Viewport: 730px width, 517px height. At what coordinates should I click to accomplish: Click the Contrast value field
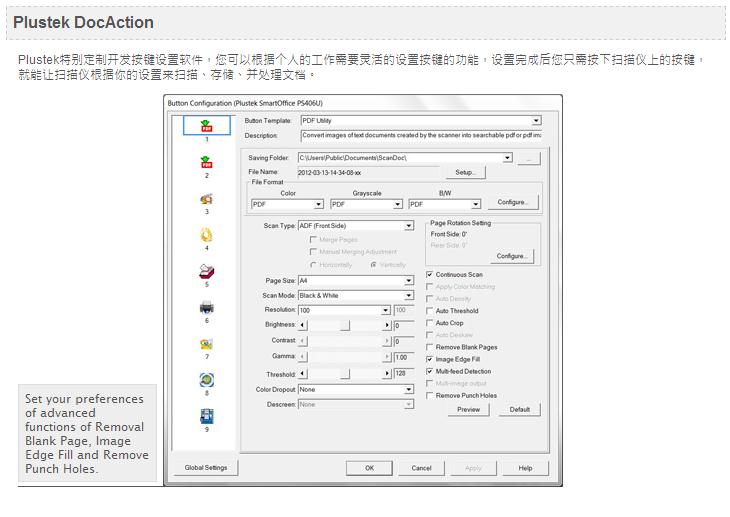404,341
